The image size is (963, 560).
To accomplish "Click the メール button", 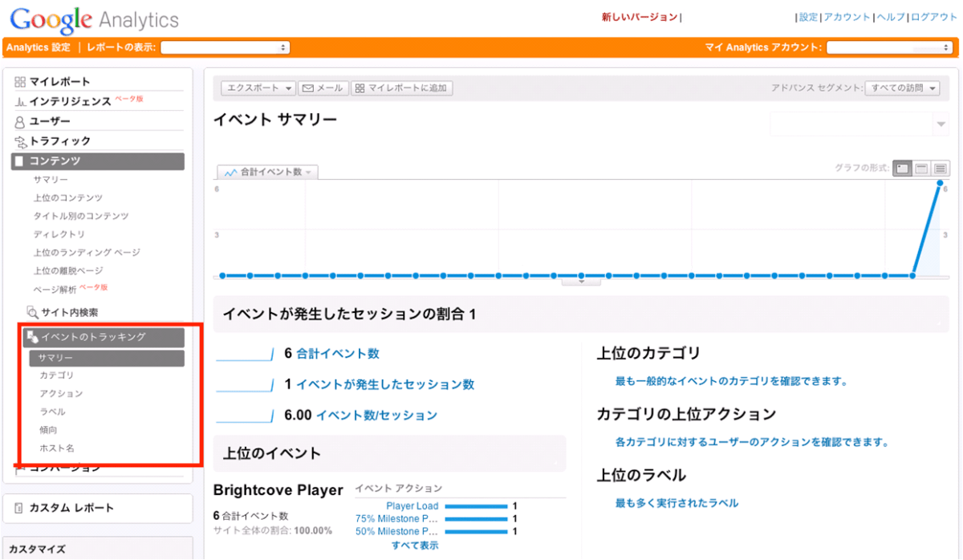I will (x=323, y=88).
